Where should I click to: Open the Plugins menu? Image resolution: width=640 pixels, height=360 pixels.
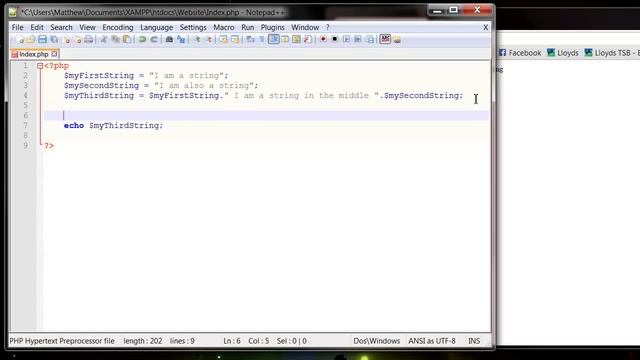pyautogui.click(x=273, y=27)
